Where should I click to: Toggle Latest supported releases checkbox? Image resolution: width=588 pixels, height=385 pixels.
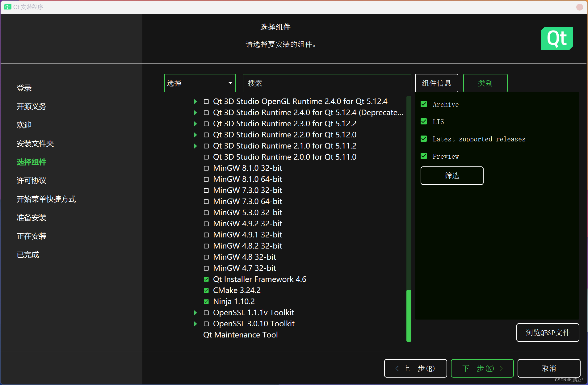tap(424, 139)
